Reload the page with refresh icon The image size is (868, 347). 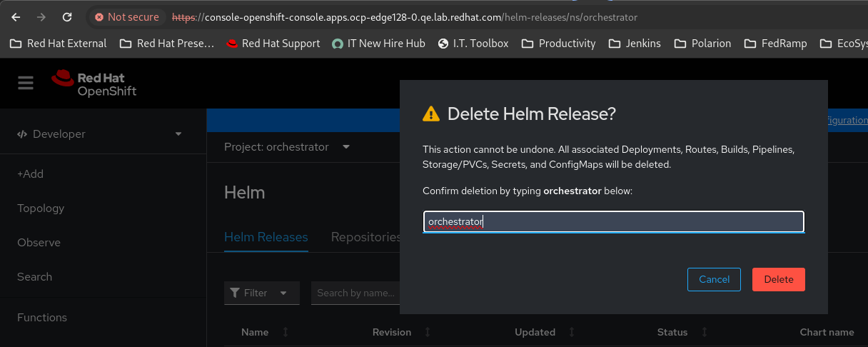(67, 16)
